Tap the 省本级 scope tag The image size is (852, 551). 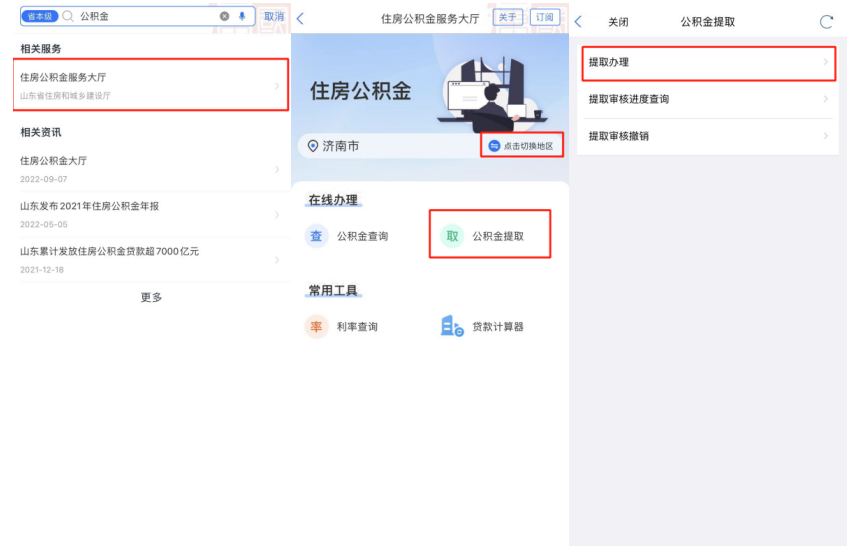point(40,16)
